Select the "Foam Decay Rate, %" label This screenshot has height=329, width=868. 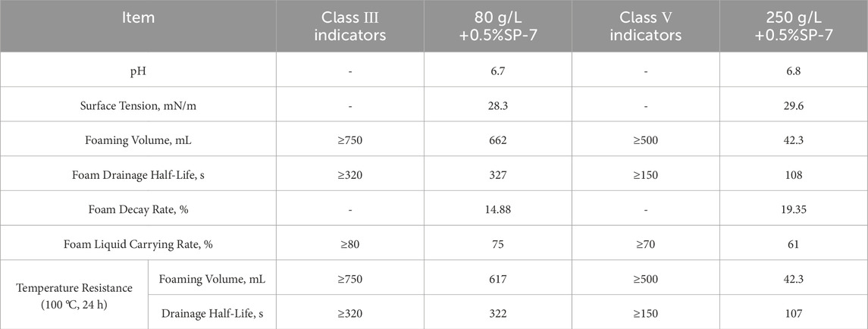[137, 210]
